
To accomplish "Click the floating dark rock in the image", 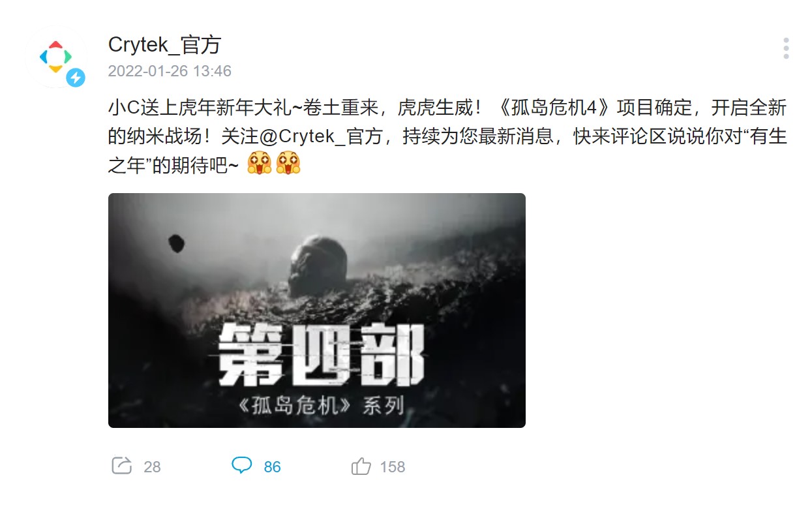I will click(176, 243).
